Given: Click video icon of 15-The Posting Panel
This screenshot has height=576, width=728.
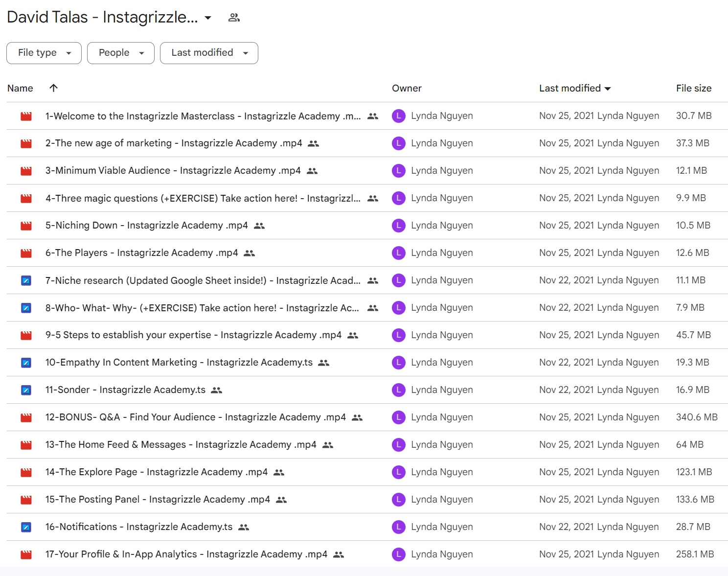Looking at the screenshot, I should pos(26,500).
